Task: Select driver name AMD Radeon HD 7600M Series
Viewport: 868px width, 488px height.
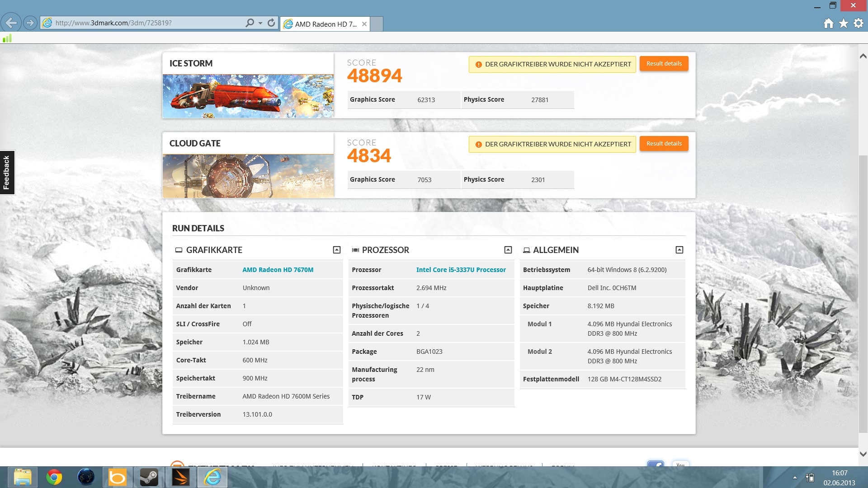Action: point(286,396)
